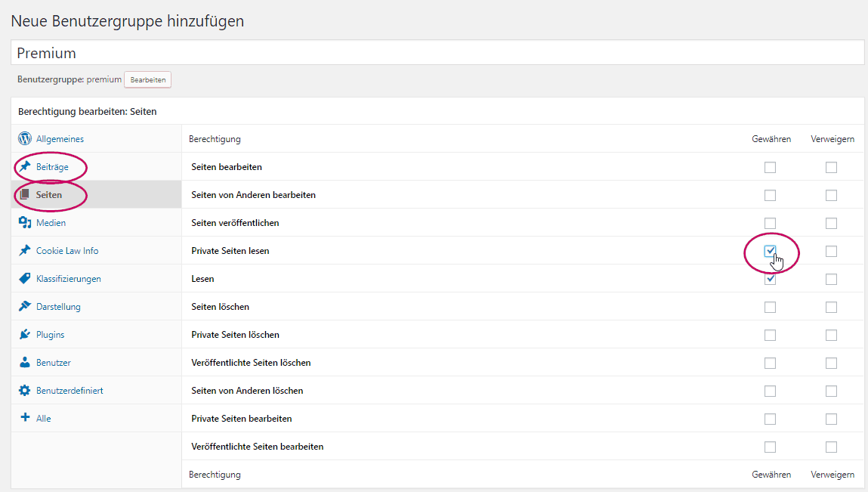Select the Allgemeines WordPress icon
The height and width of the screenshot is (492, 868).
click(24, 139)
